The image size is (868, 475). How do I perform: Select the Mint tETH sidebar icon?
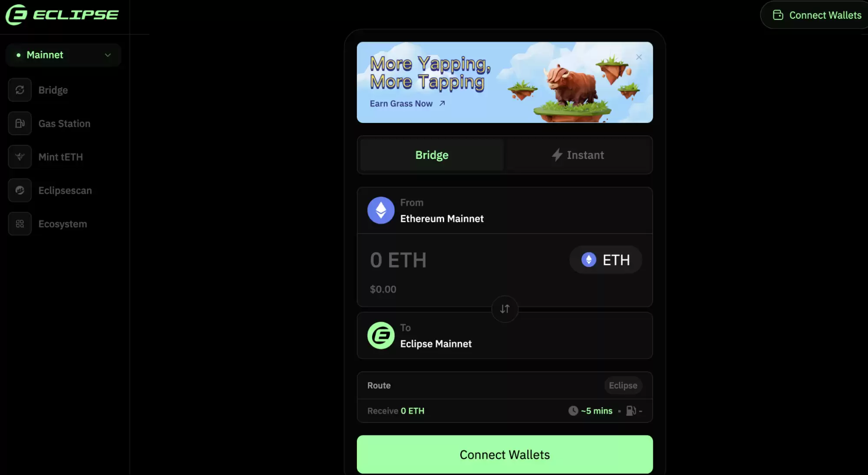(20, 157)
